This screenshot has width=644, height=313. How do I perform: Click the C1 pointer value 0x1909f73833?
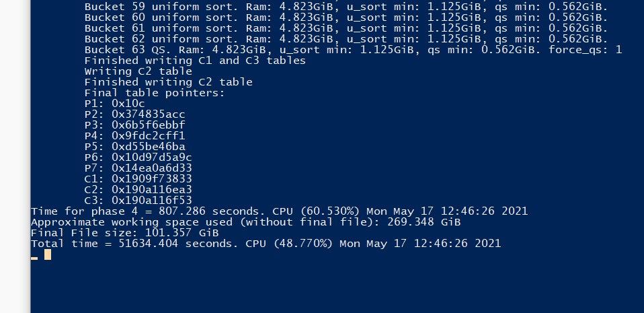[x=152, y=178]
